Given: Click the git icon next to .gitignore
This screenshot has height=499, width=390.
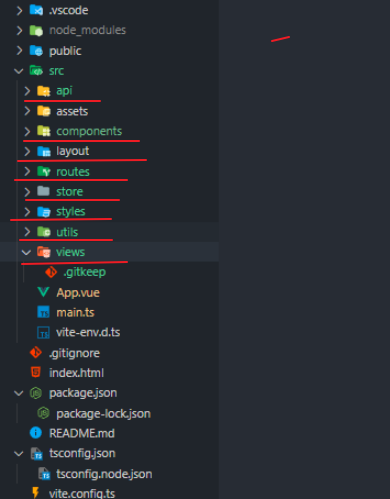Looking at the screenshot, I should tap(36, 353).
